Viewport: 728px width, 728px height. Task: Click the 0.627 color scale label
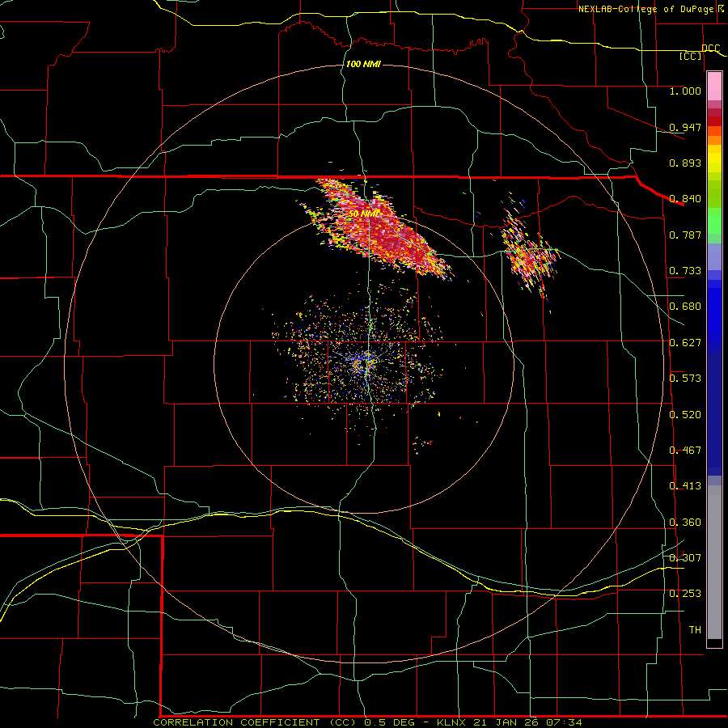685,343
